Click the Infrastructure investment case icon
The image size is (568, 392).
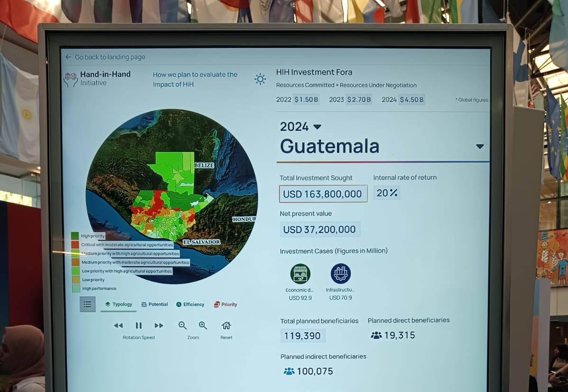(x=340, y=273)
